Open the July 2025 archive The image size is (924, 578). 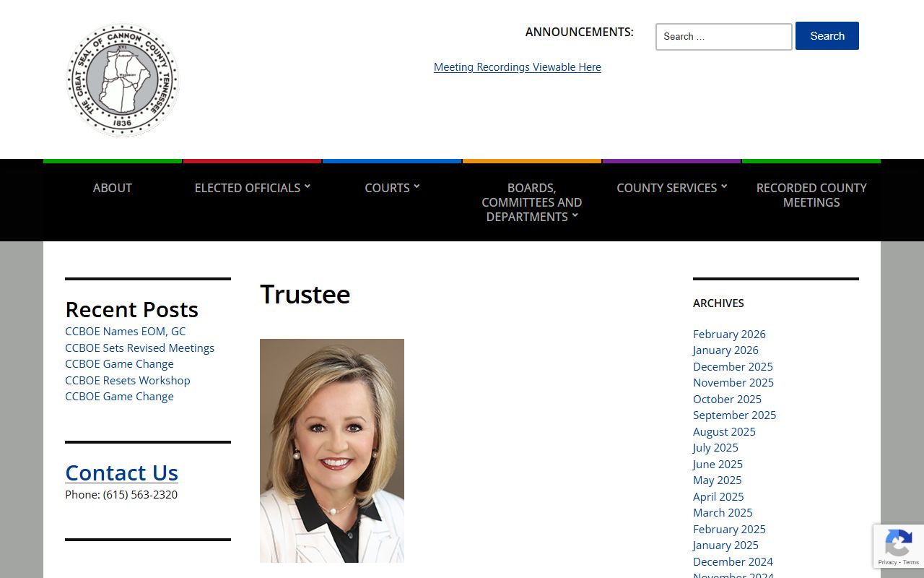715,448
